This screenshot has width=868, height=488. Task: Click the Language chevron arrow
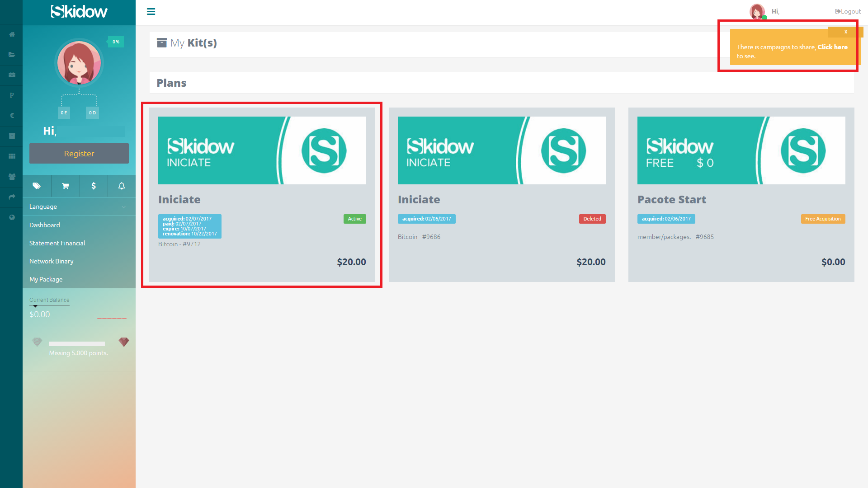coord(123,207)
